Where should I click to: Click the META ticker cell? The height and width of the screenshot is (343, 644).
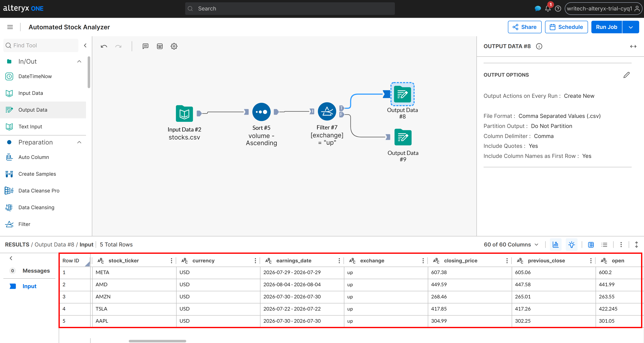click(x=134, y=272)
